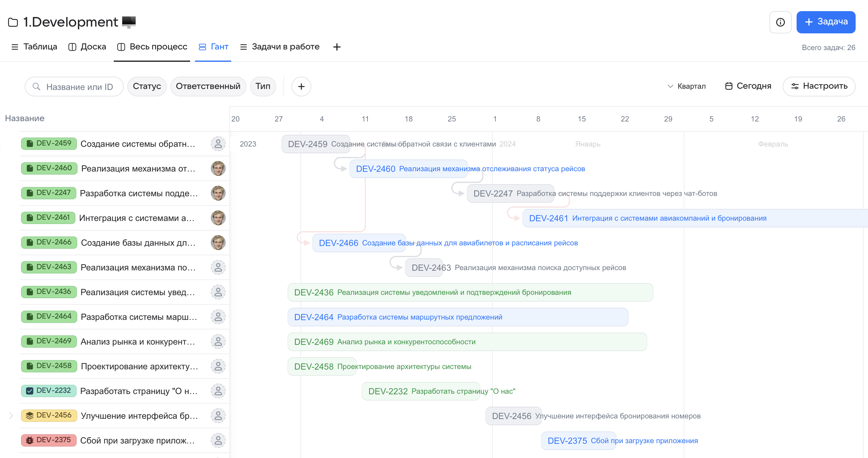This screenshot has height=458, width=868.
Task: Switch to the Доска tab
Action: [87, 47]
